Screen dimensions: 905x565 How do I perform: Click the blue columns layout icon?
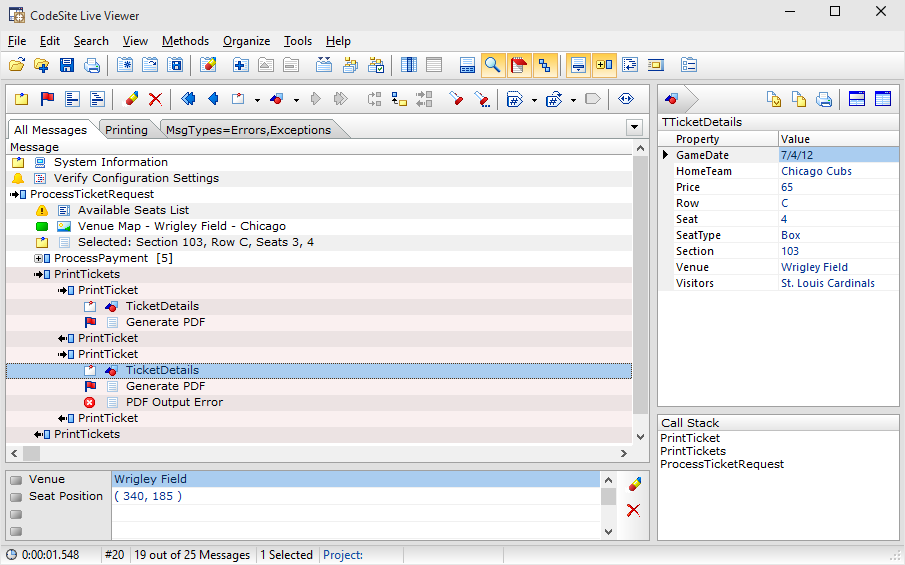coord(409,65)
